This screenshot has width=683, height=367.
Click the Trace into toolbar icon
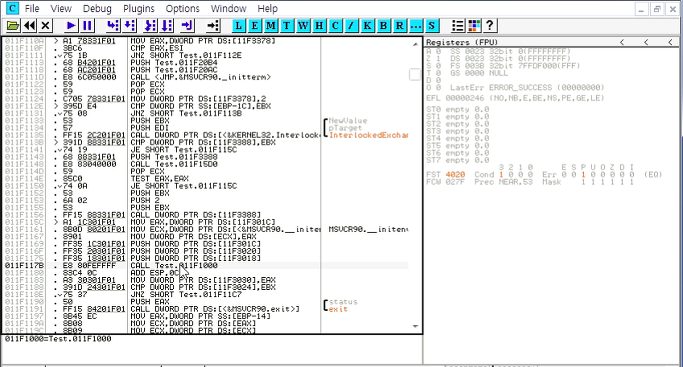click(151, 26)
